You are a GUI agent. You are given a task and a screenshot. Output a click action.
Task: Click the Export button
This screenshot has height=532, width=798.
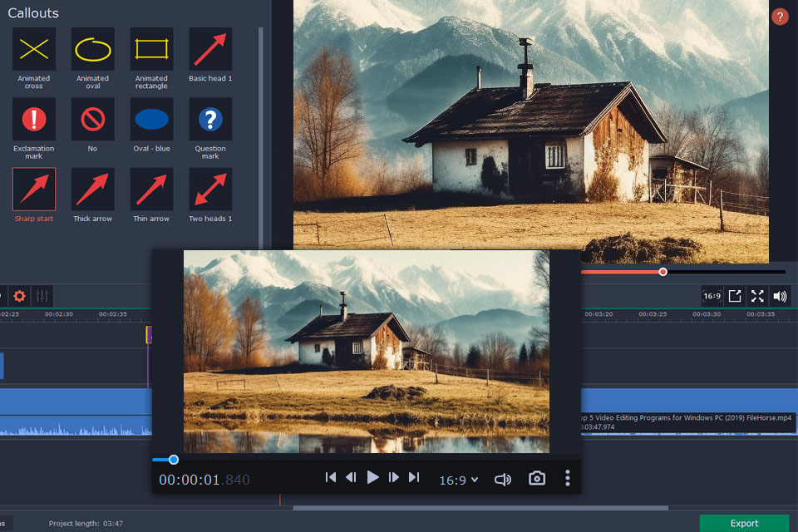coord(744,524)
